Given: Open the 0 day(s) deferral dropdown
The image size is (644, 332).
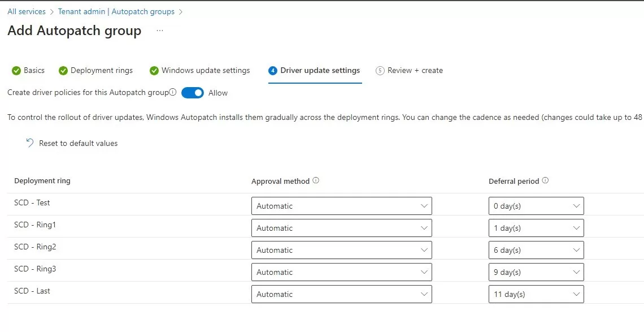Looking at the screenshot, I should tap(536, 206).
